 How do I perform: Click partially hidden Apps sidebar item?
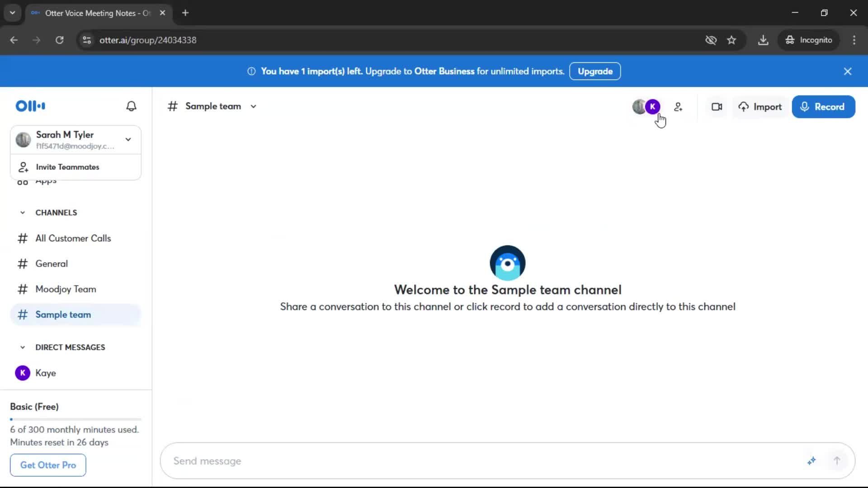pos(45,182)
